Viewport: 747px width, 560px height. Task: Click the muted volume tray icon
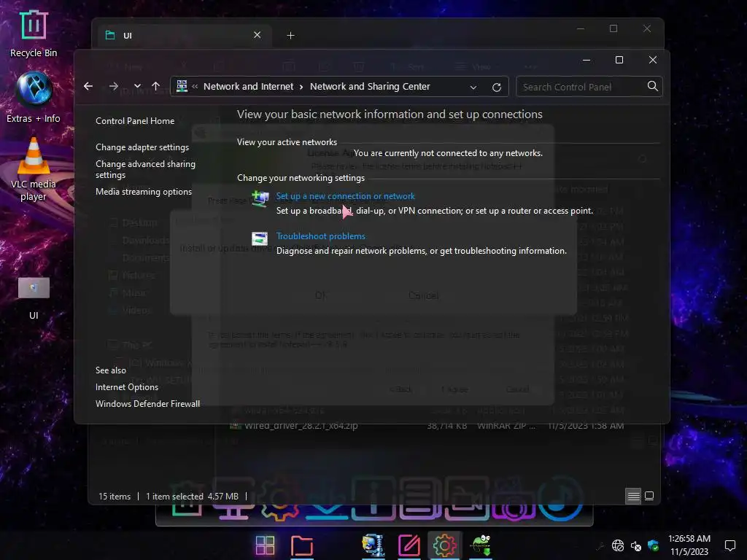pyautogui.click(x=636, y=545)
